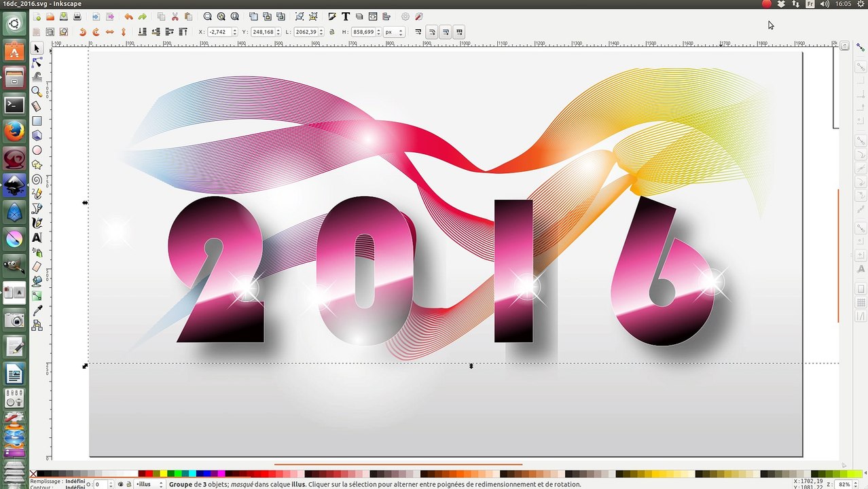This screenshot has height=489, width=868.
Task: Select the Star polygon tool
Action: pyautogui.click(x=37, y=165)
